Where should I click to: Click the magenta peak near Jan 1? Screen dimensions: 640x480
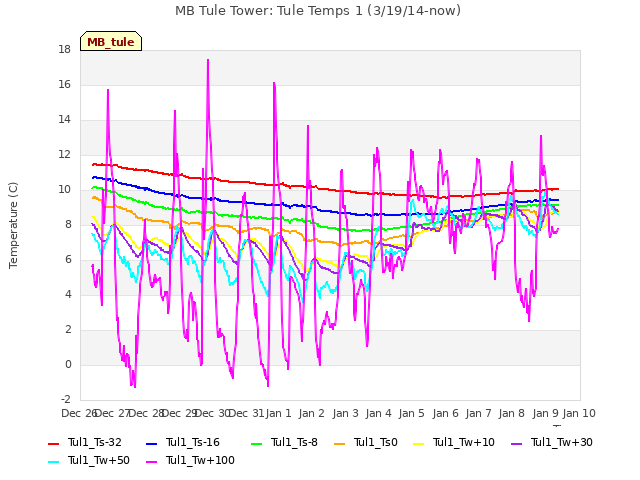(274, 83)
